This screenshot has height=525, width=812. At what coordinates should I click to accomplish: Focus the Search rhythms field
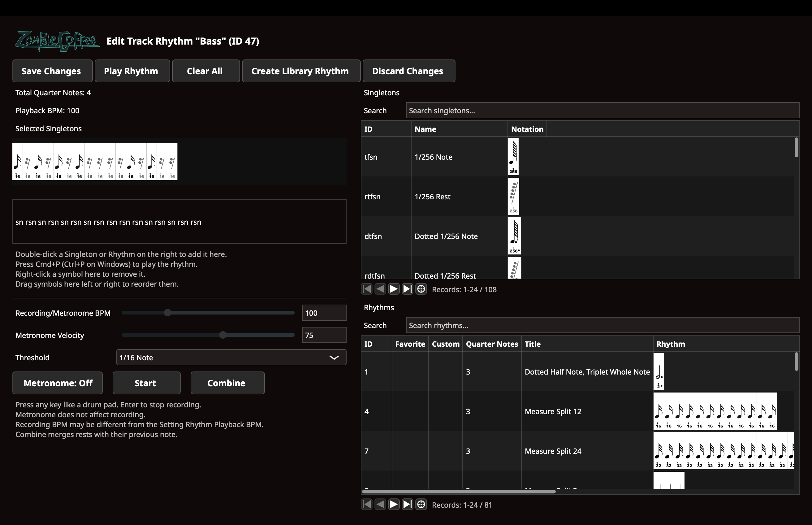[603, 325]
